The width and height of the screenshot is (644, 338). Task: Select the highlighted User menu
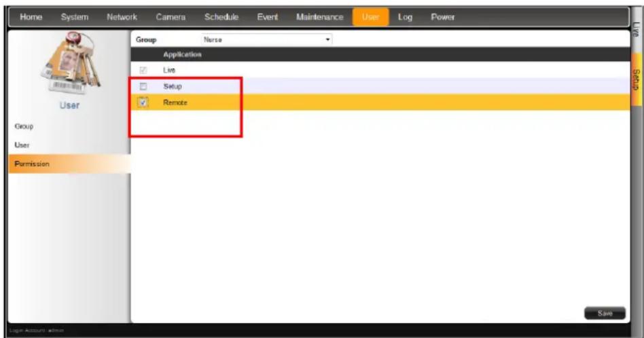(370, 17)
